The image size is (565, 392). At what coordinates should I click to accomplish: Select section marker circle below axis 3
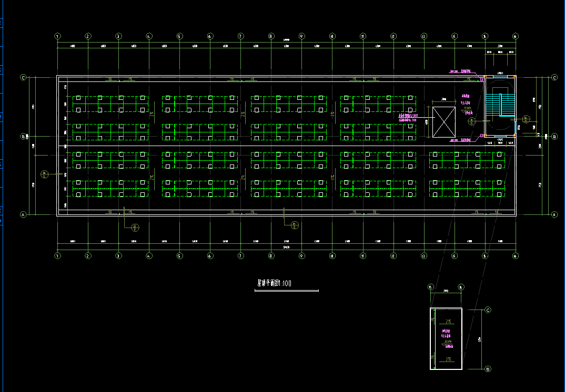(135, 228)
